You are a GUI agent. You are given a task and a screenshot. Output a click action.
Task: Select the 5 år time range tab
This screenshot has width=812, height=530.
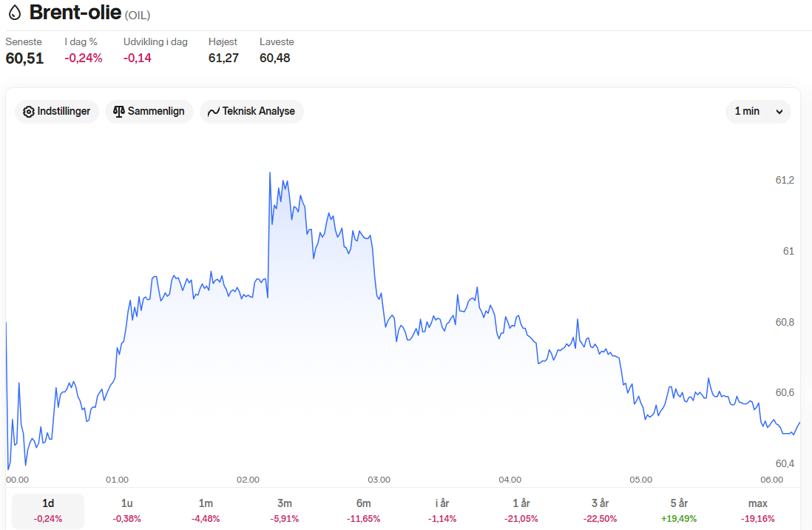tap(679, 510)
